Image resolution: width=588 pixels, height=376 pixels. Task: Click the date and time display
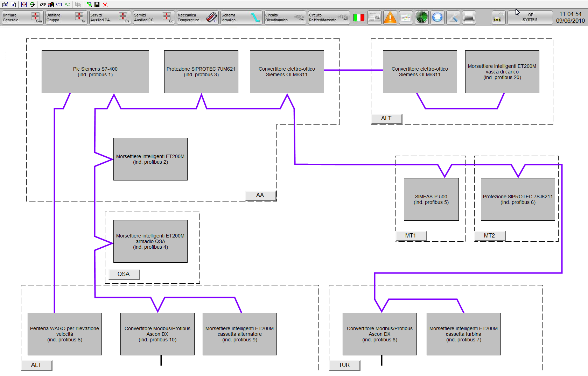click(x=570, y=17)
